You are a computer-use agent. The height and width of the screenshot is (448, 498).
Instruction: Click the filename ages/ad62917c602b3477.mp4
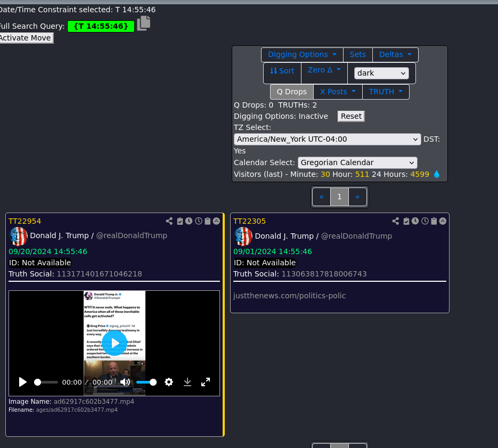[77, 410]
